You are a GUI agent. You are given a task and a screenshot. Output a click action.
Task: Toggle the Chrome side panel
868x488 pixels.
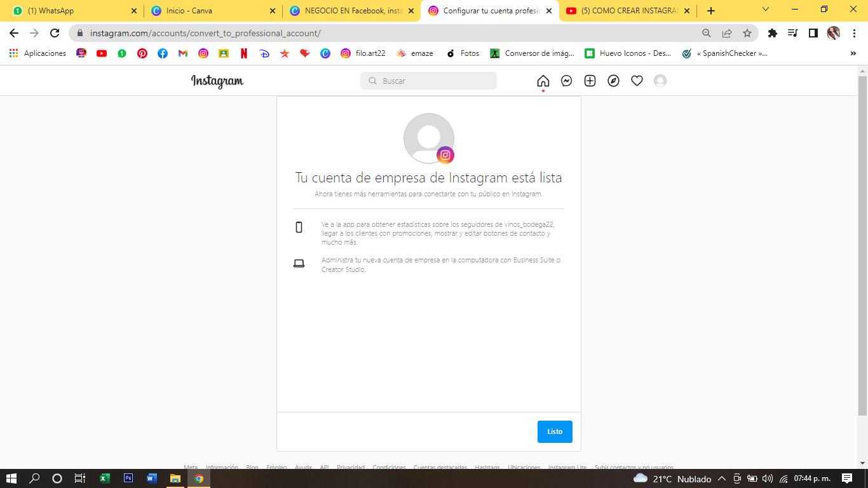813,33
